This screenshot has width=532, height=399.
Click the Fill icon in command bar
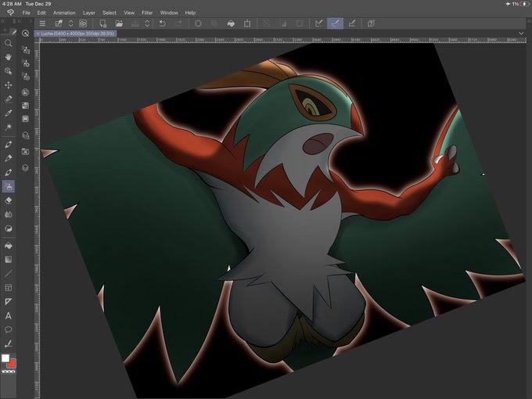pyautogui.click(x=231, y=23)
